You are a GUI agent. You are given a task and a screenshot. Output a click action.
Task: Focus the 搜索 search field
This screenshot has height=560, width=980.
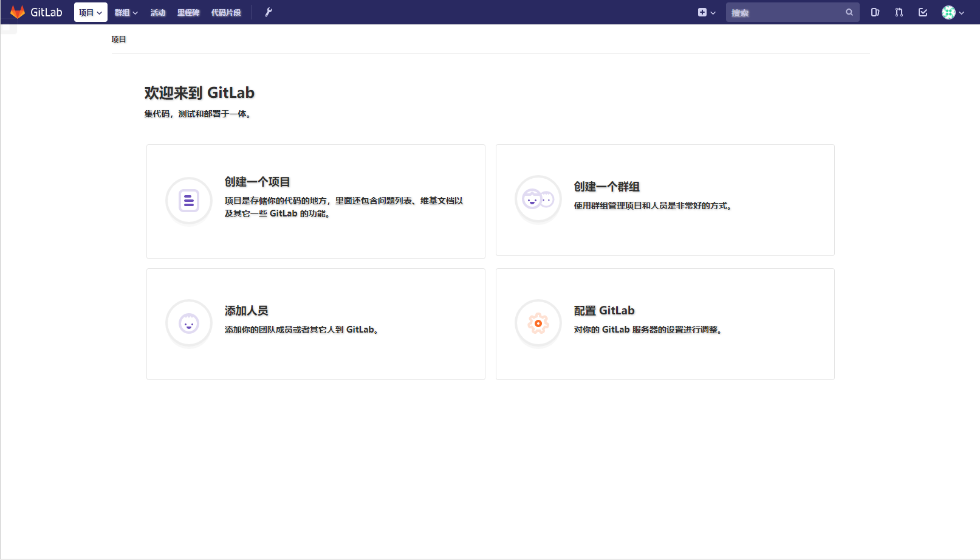coord(784,12)
